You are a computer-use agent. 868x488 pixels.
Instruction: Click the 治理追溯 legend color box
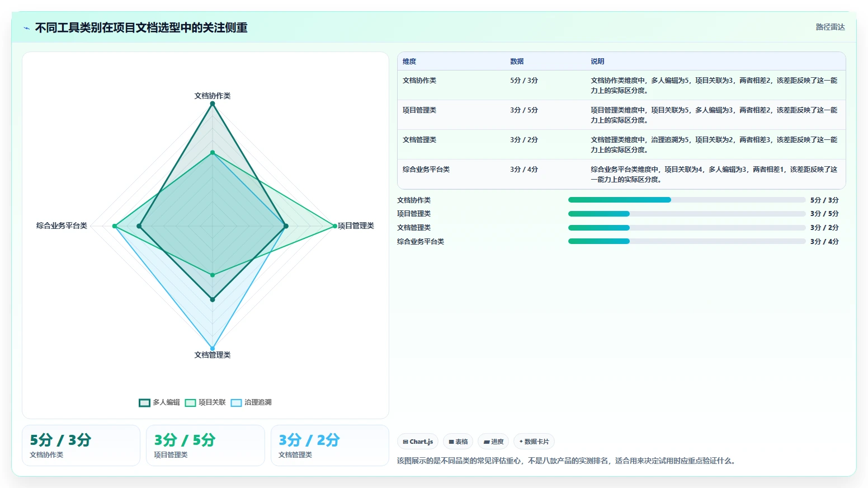tap(236, 403)
